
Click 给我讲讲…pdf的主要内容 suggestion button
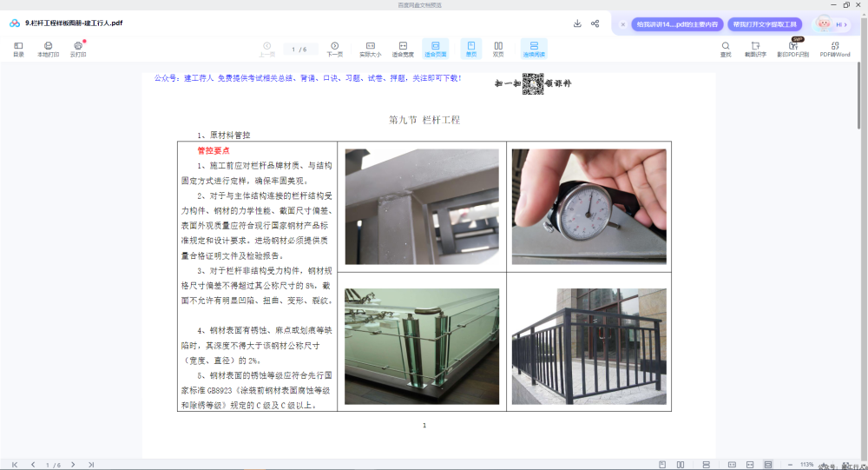coord(678,24)
